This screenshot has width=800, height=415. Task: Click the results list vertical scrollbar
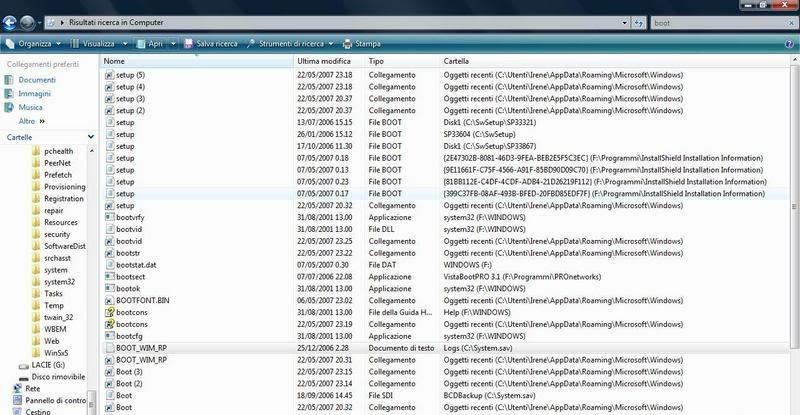coord(794,207)
